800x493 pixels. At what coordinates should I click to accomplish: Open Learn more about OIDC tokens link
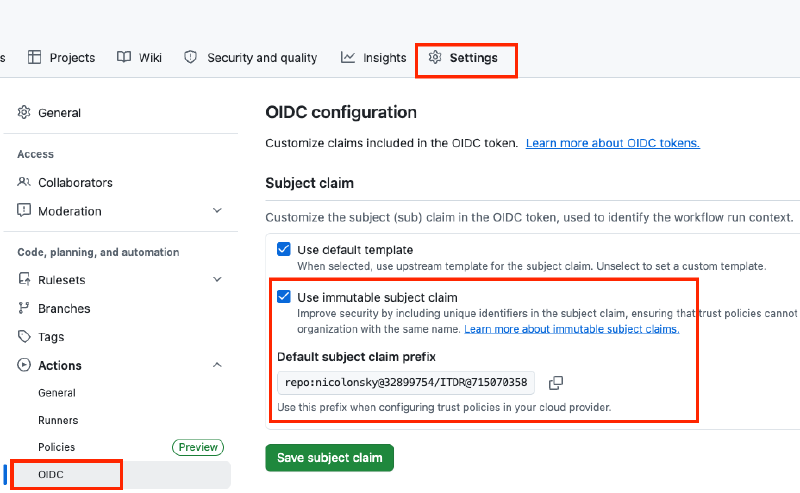click(x=613, y=143)
